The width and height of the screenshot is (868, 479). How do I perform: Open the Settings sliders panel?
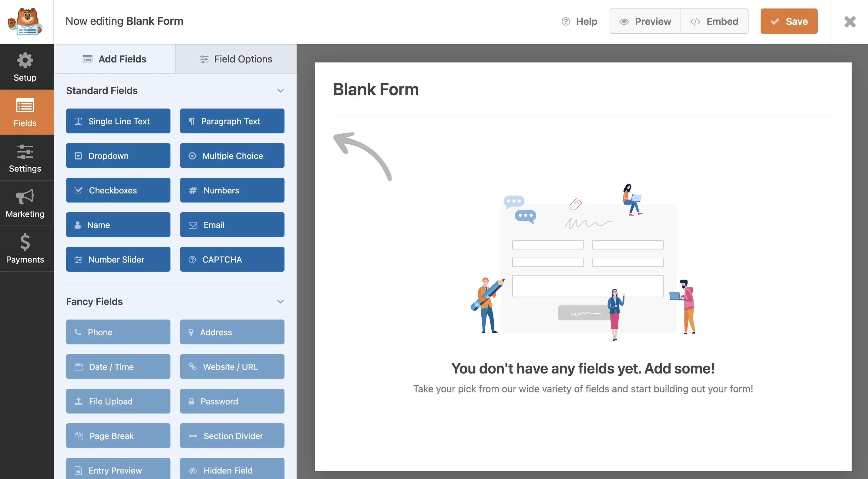tap(25, 158)
